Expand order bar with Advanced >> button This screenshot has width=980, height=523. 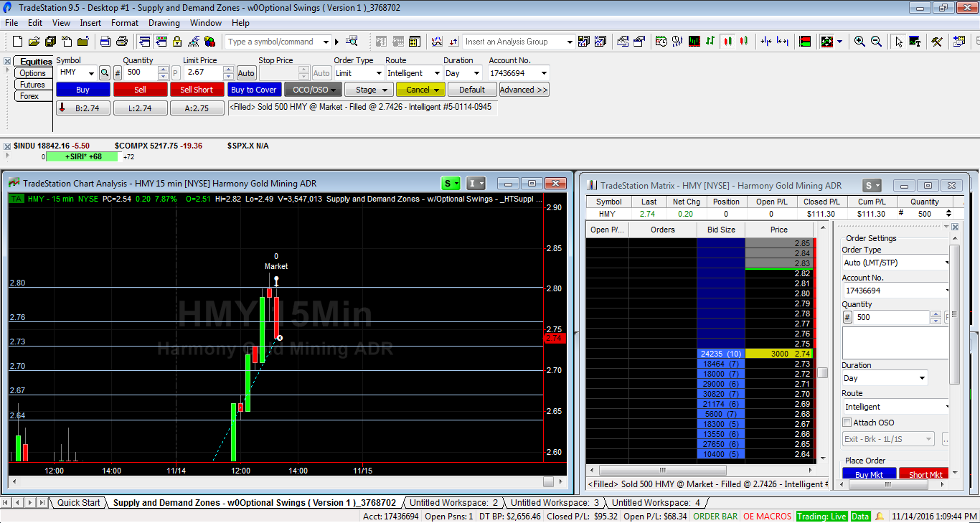coord(524,90)
